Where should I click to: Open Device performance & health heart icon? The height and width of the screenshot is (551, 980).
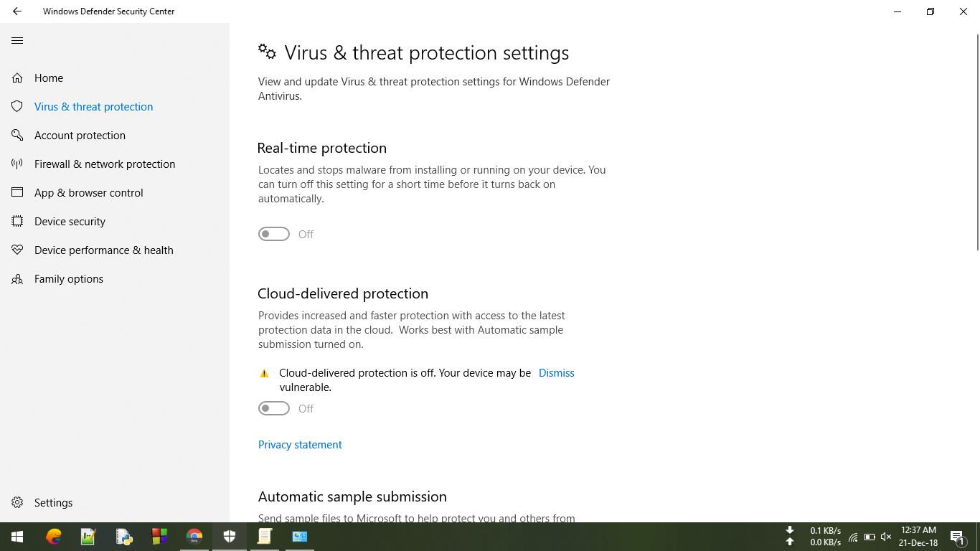coord(17,250)
